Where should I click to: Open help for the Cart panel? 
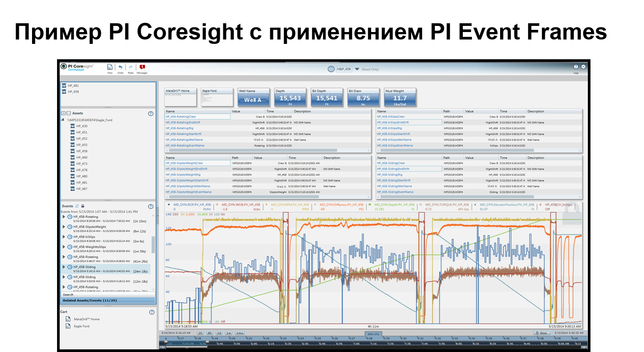(x=152, y=312)
